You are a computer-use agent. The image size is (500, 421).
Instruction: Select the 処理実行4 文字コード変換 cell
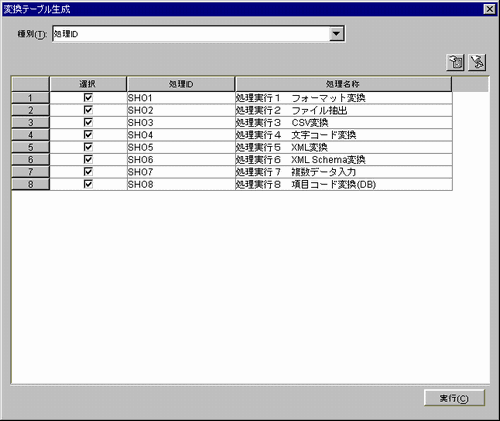pyautogui.click(x=344, y=135)
